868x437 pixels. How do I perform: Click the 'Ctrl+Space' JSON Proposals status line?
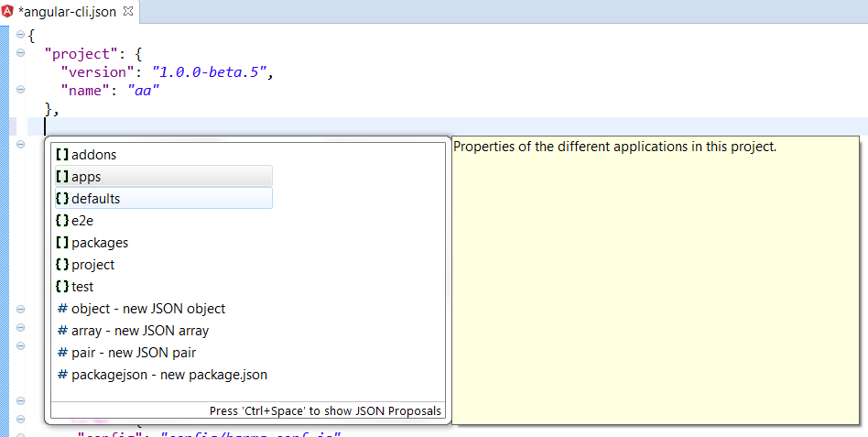(x=325, y=411)
